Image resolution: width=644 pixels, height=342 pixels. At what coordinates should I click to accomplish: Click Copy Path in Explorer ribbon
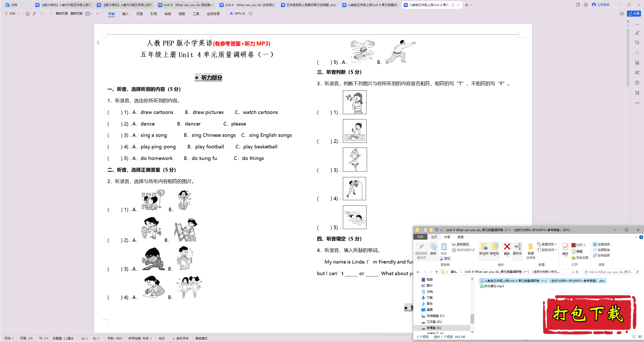[x=461, y=244]
